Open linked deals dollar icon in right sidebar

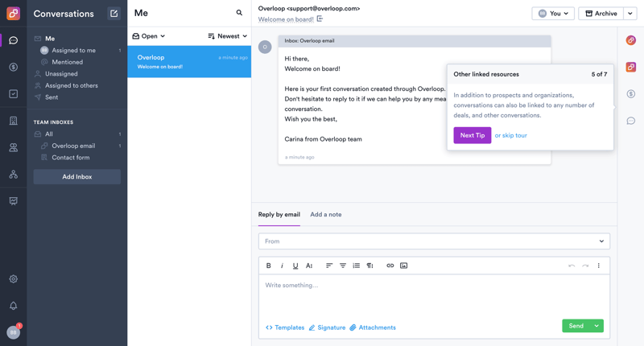(x=631, y=94)
